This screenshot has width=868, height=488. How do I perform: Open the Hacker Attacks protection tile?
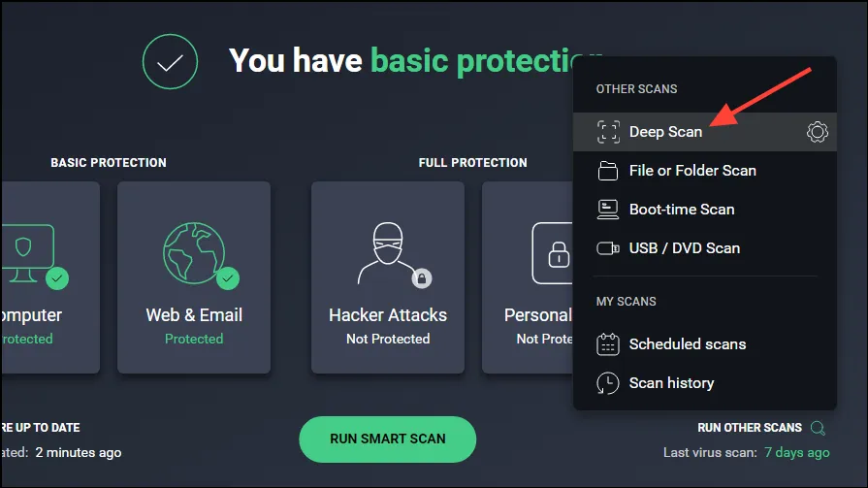pos(388,277)
